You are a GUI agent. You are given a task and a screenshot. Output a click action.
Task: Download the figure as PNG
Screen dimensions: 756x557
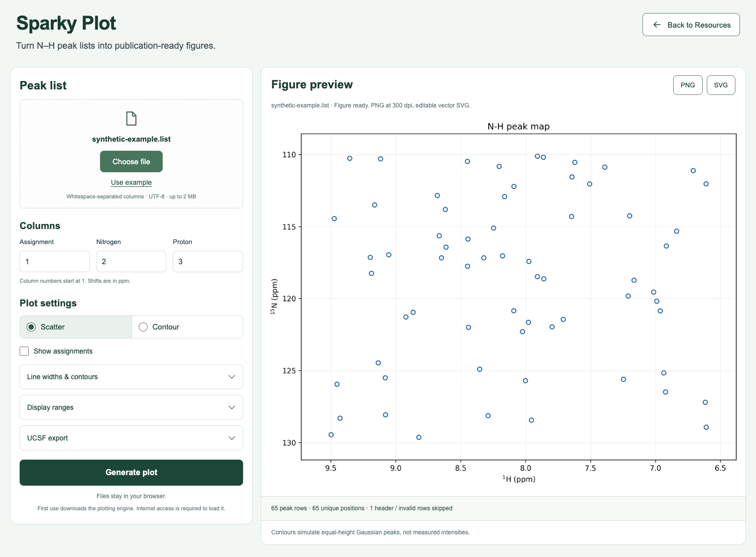(x=688, y=85)
